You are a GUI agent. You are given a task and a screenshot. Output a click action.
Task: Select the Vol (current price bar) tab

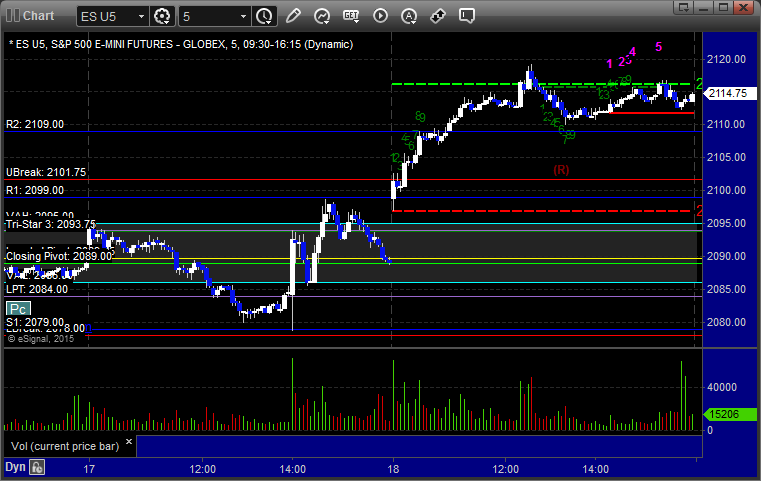tap(65, 446)
